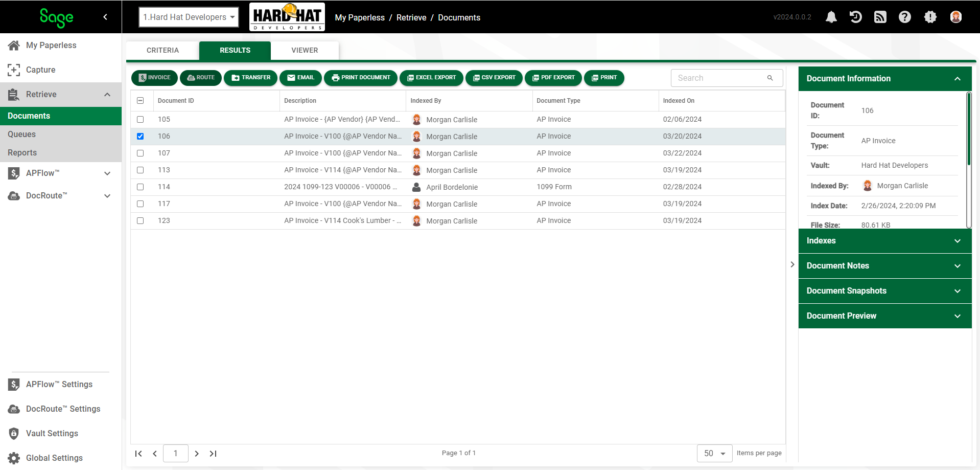Viewport: 980px width, 470px height.
Task: Check the box for document 117
Action: [x=141, y=204]
